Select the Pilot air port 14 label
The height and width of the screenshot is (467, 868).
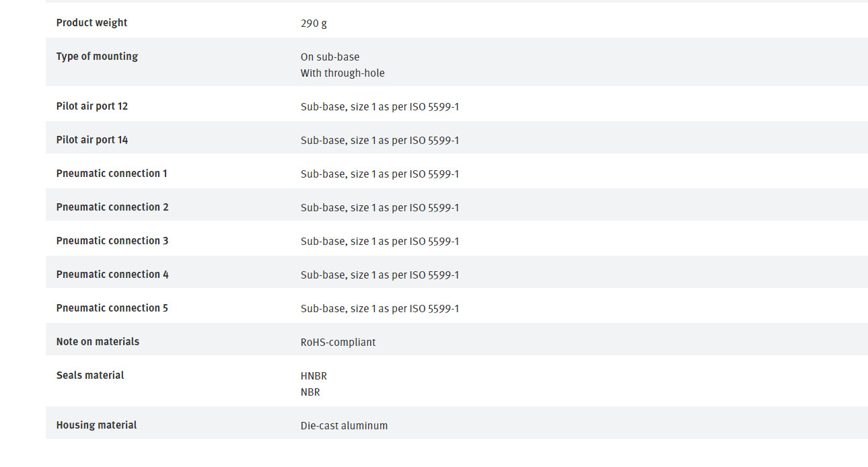coord(92,140)
